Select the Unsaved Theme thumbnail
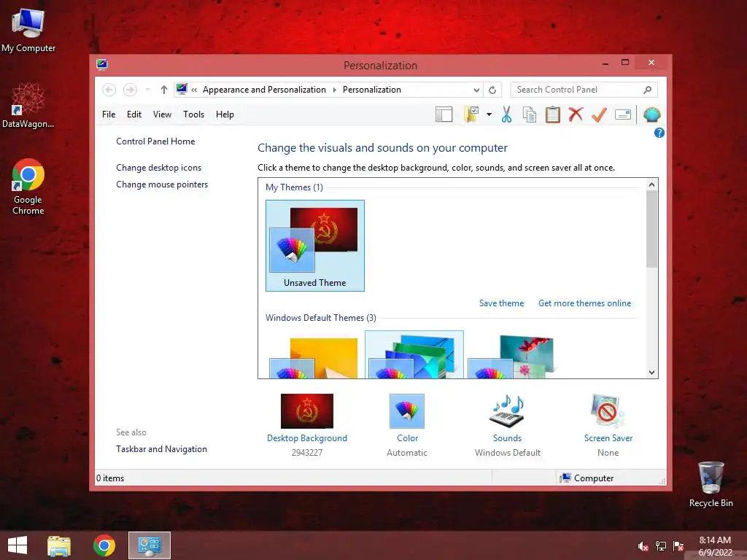Image resolution: width=747 pixels, height=560 pixels. click(315, 246)
